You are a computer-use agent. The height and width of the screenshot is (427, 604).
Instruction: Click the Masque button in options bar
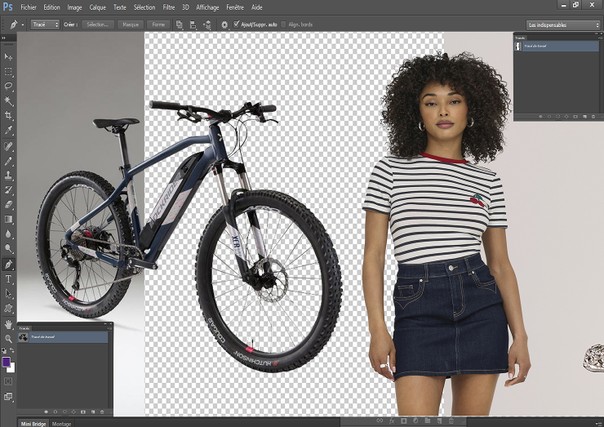(132, 23)
